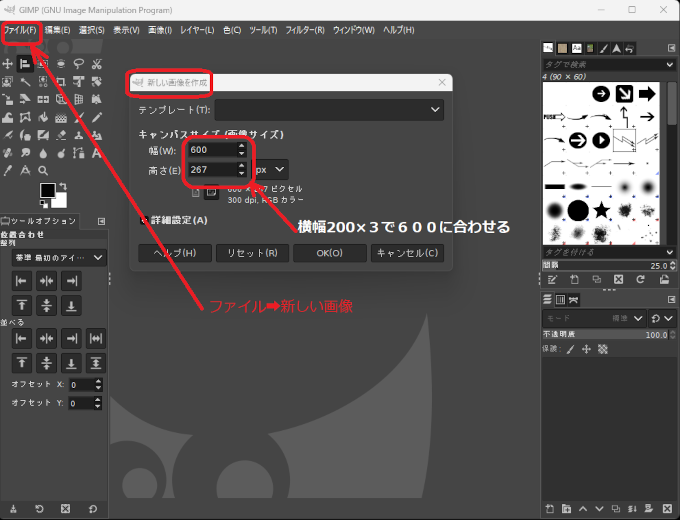Switch to the Channels tab in layers dock
Screen dimensions: 680x520
point(560,300)
